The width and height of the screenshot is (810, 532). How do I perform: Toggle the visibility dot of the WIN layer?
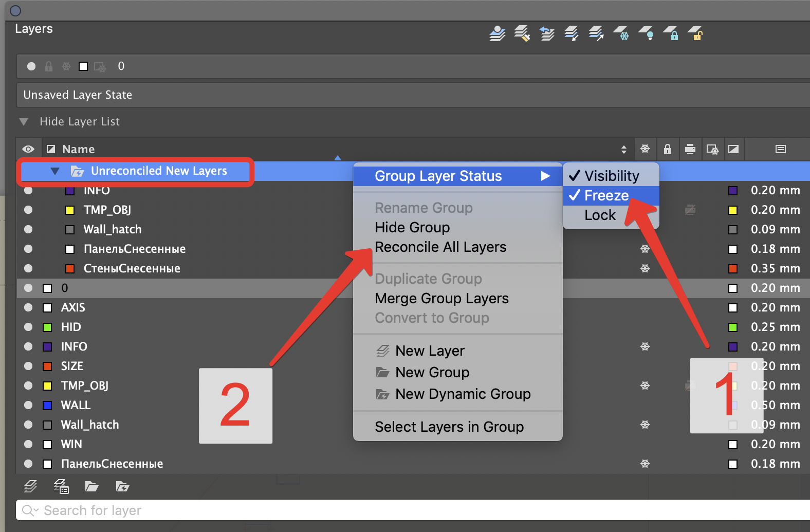coord(28,444)
